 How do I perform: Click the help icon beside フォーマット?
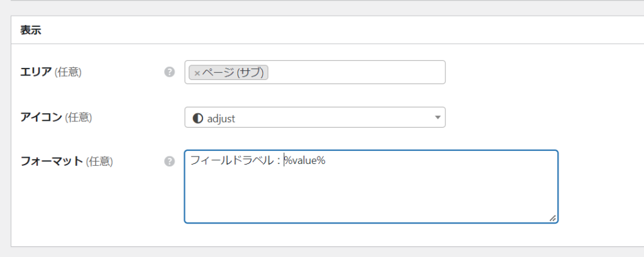pos(169,161)
